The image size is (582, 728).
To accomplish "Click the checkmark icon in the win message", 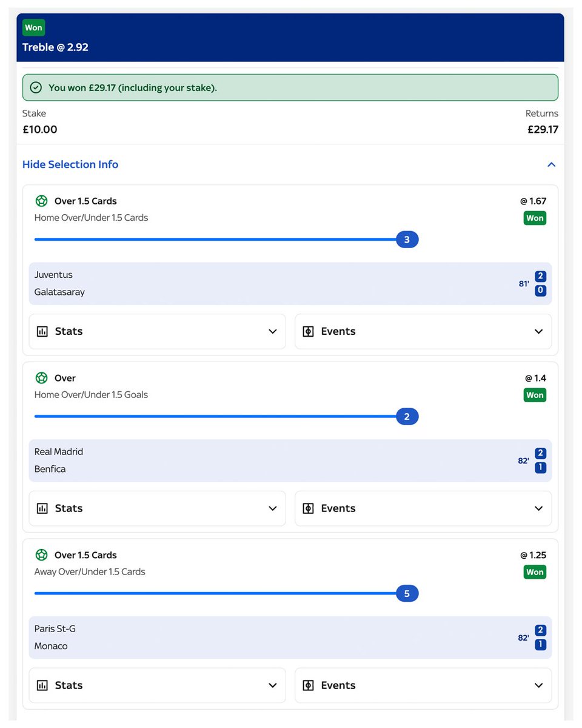I will tap(36, 88).
